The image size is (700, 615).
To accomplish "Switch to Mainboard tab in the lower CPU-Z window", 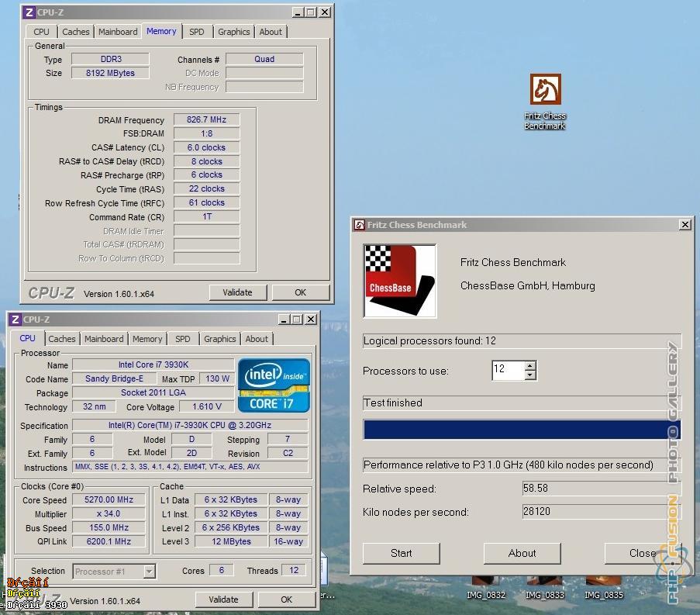I will coord(104,339).
